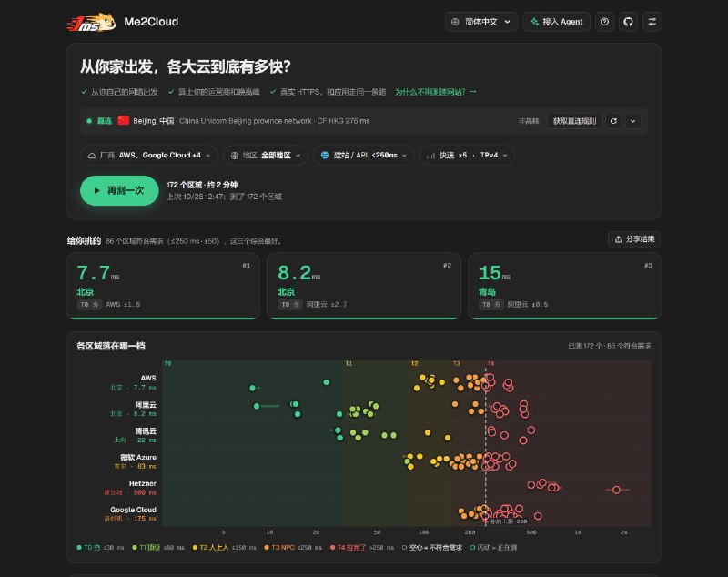Click the Google Cloud row label

pos(133,510)
